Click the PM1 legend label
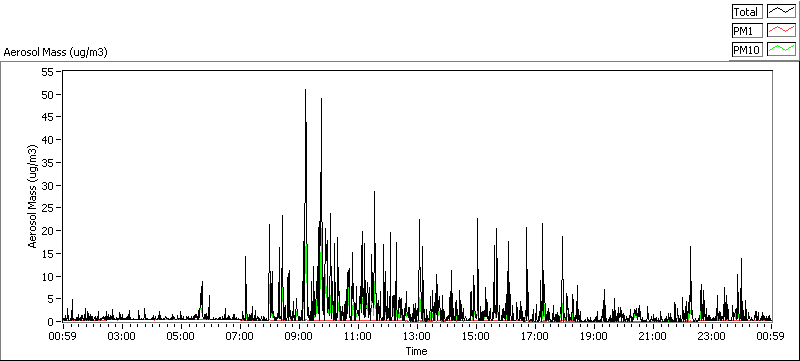Image resolution: width=800 pixels, height=361 pixels. tap(747, 31)
